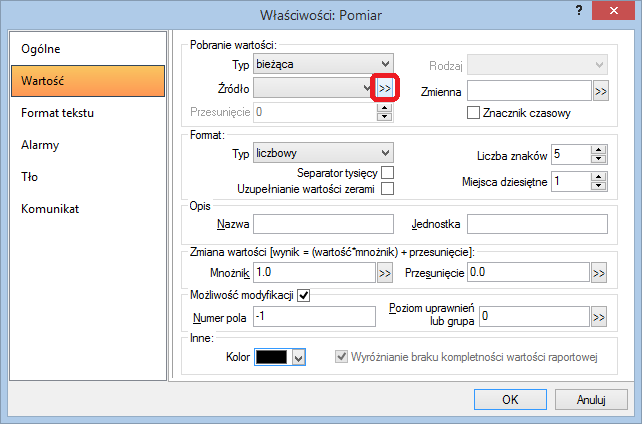Switch to the Ogólne tab
Screen dimensions: 642x424
(x=88, y=49)
